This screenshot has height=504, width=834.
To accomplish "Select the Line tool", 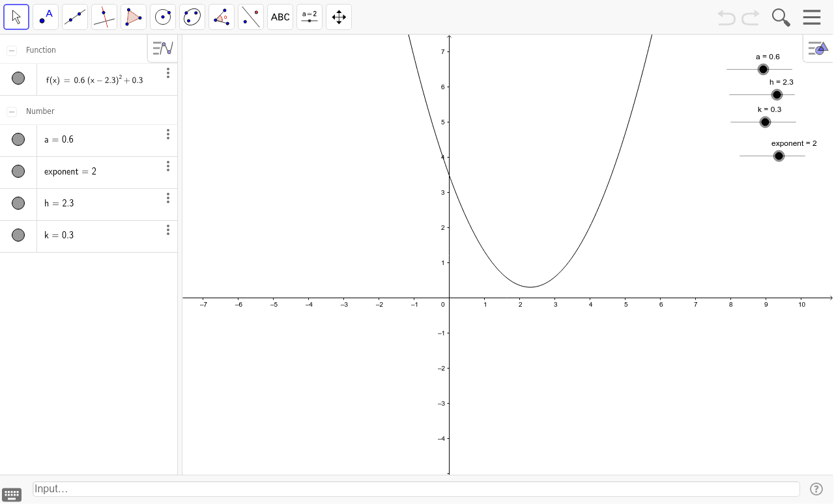I will [74, 17].
